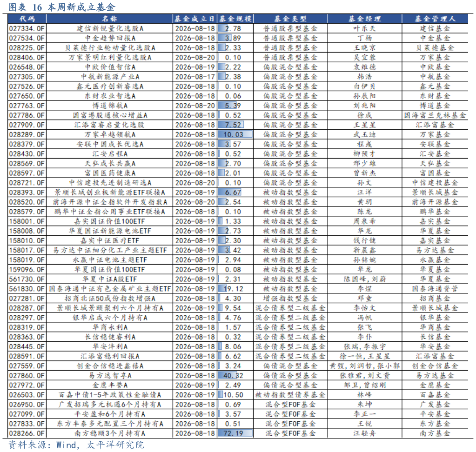
Task: Click code 159096.OF
Action: tap(27, 269)
